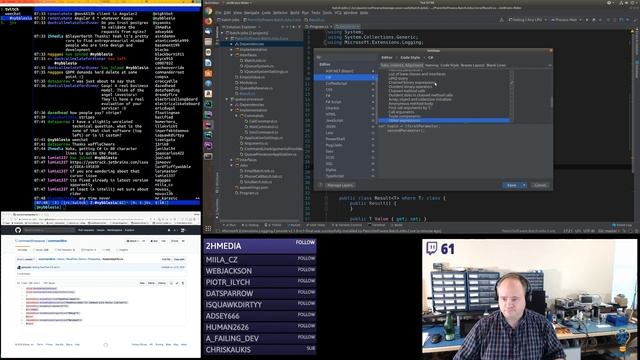Collapse the Jobs folder in Solution Explorer
Image resolution: width=640 pixels, height=360 pixels.
click(x=231, y=165)
